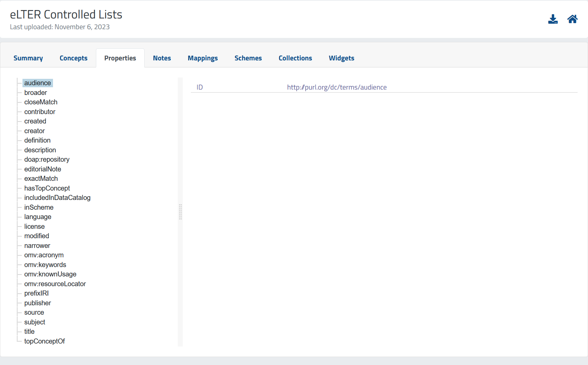Open the purl.org audience ID link
This screenshot has height=365, width=588.
click(x=337, y=87)
